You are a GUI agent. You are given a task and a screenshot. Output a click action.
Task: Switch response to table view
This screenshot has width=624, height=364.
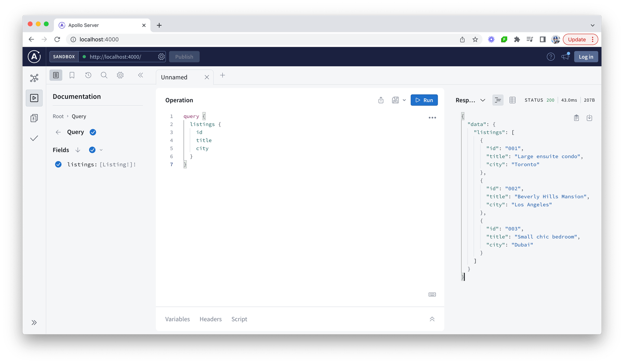click(x=512, y=100)
